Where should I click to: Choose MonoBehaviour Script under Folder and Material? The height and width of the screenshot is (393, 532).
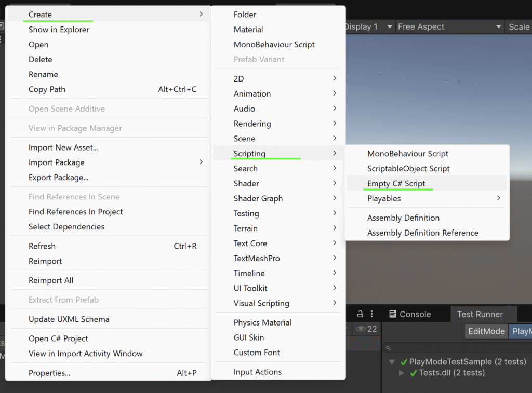pos(278,45)
